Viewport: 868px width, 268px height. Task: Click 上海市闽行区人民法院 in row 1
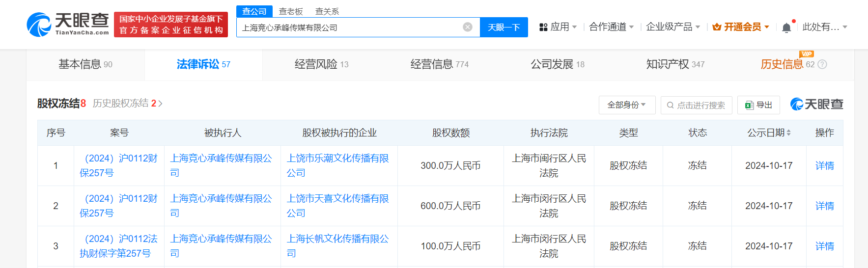tap(549, 165)
